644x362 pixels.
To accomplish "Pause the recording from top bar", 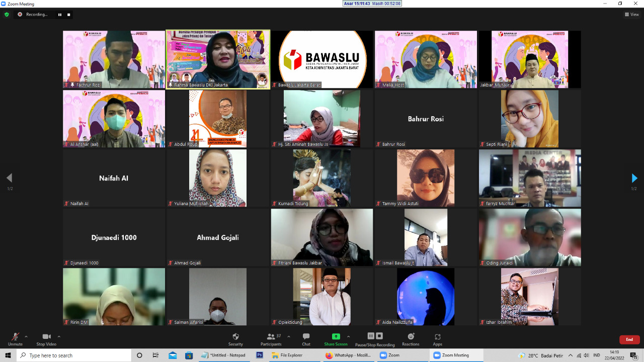I will [60, 15].
